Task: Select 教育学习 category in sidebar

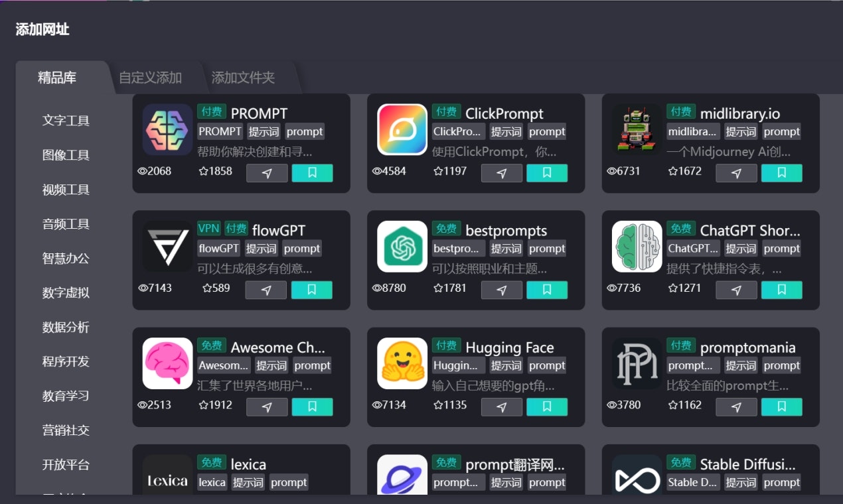Action: 66,396
